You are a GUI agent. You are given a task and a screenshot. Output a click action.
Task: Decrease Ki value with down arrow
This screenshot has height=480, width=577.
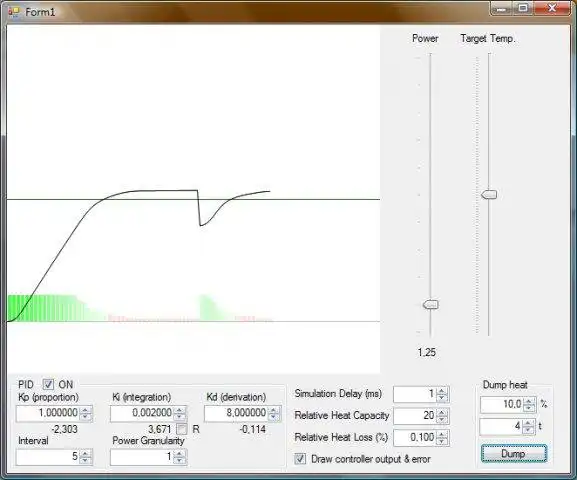pyautogui.click(x=179, y=417)
